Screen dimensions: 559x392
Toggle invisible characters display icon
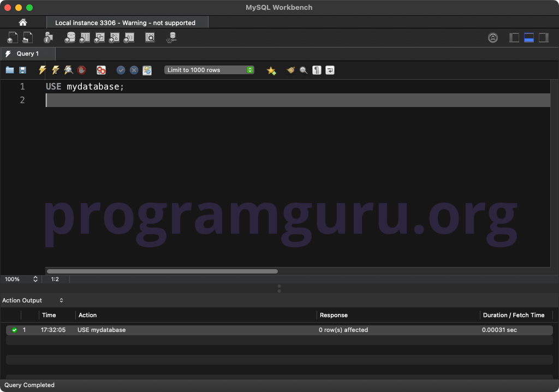click(x=317, y=70)
